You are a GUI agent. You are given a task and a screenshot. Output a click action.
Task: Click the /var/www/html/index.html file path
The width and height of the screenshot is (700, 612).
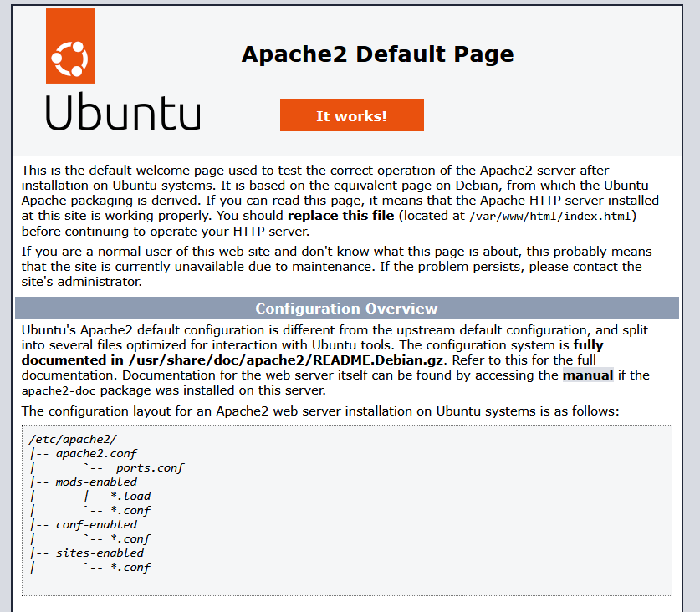tap(552, 217)
